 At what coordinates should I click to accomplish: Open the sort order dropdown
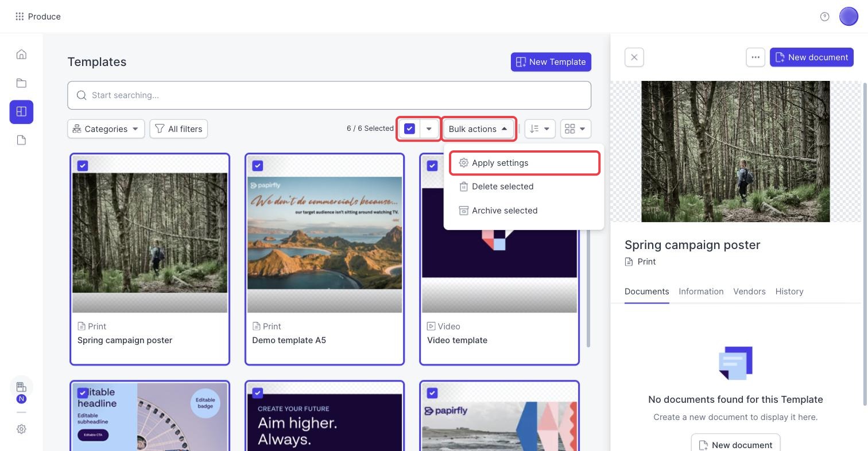[540, 129]
